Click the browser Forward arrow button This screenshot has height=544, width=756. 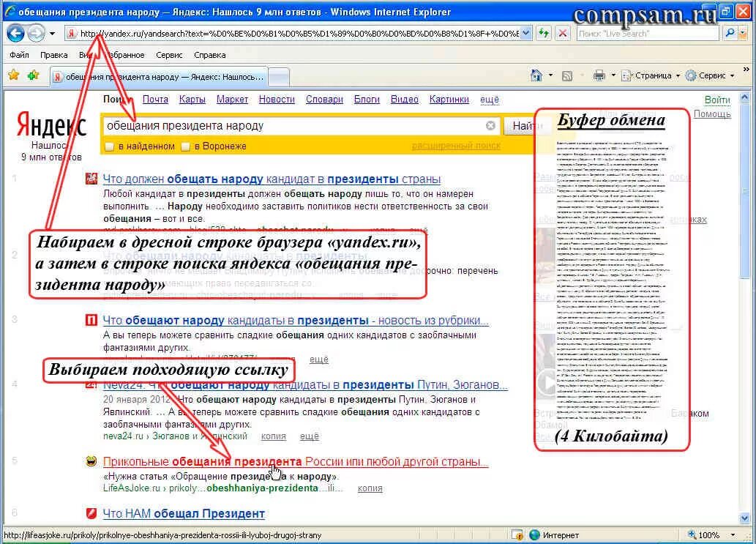[36, 33]
